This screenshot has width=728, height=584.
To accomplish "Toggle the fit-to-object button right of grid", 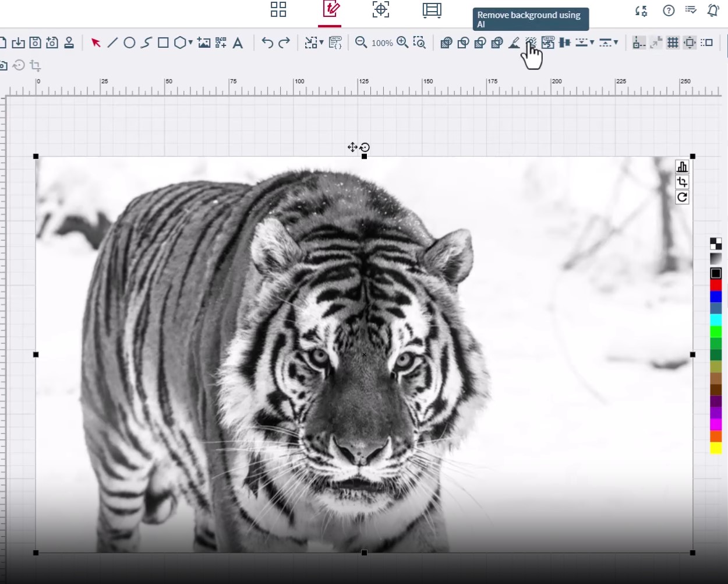I will click(x=690, y=43).
